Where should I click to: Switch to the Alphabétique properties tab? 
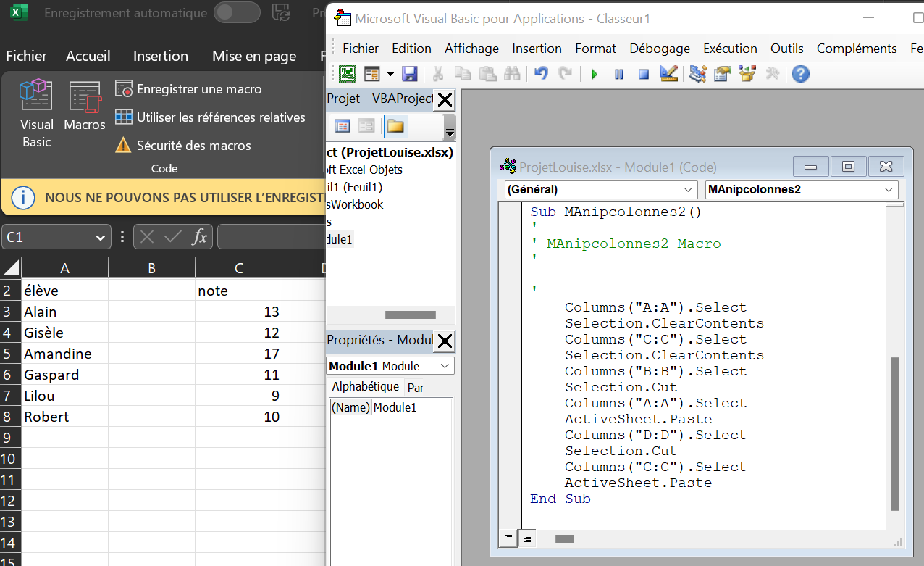pyautogui.click(x=366, y=387)
